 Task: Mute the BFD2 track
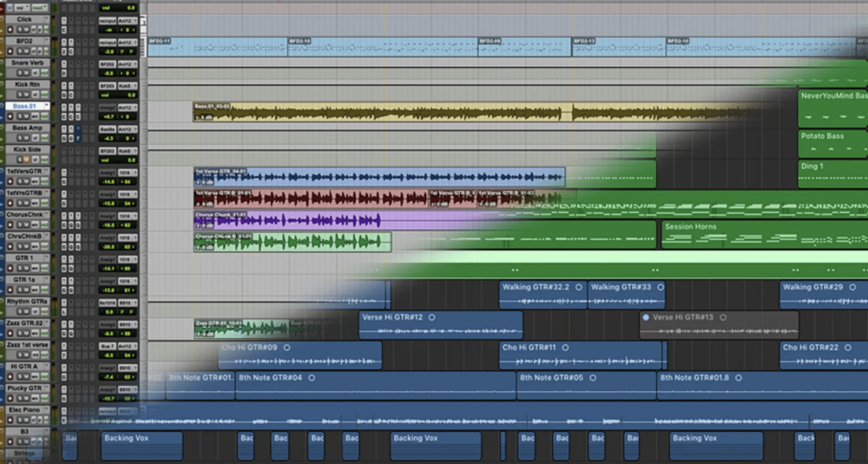pyautogui.click(x=27, y=51)
